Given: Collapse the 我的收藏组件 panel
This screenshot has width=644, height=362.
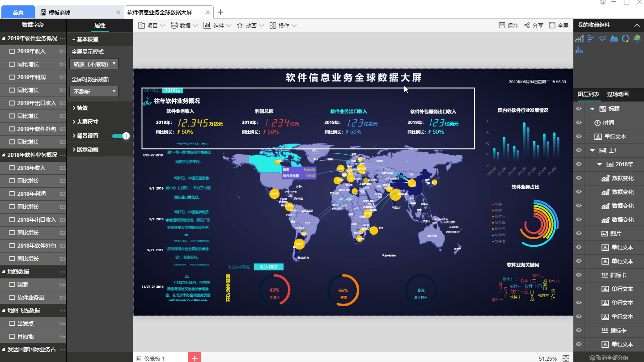Looking at the screenshot, I should (x=637, y=25).
